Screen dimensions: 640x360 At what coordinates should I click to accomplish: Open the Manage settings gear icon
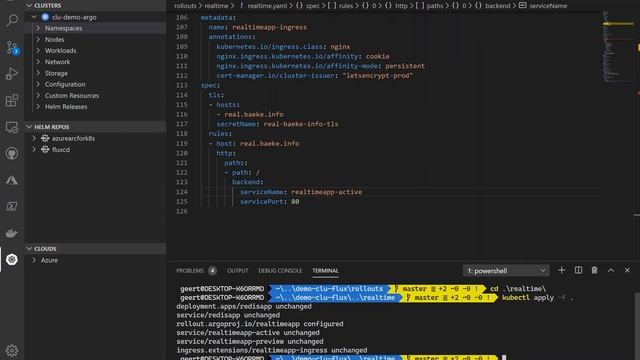click(x=12, y=350)
